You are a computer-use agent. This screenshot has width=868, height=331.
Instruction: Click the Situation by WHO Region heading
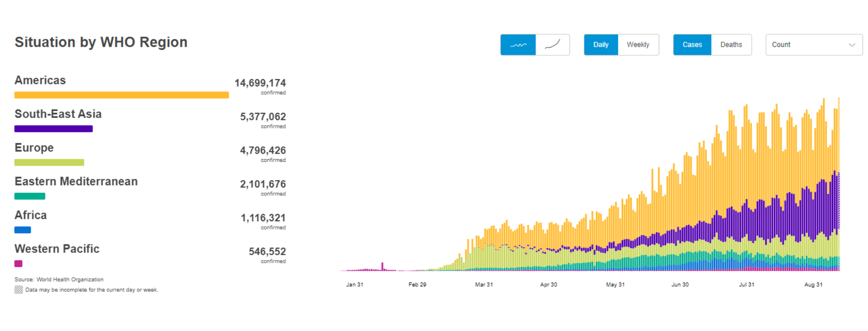[101, 42]
